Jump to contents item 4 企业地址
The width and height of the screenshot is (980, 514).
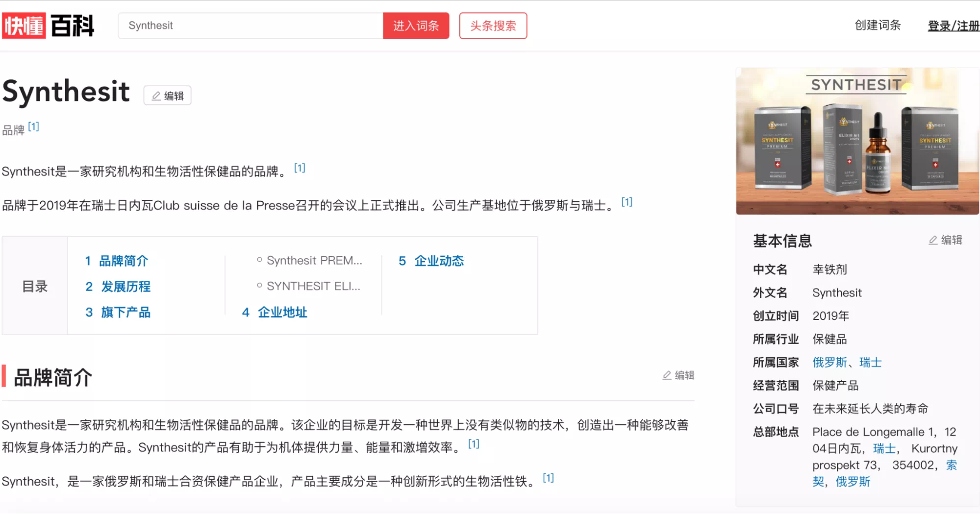[x=275, y=312]
